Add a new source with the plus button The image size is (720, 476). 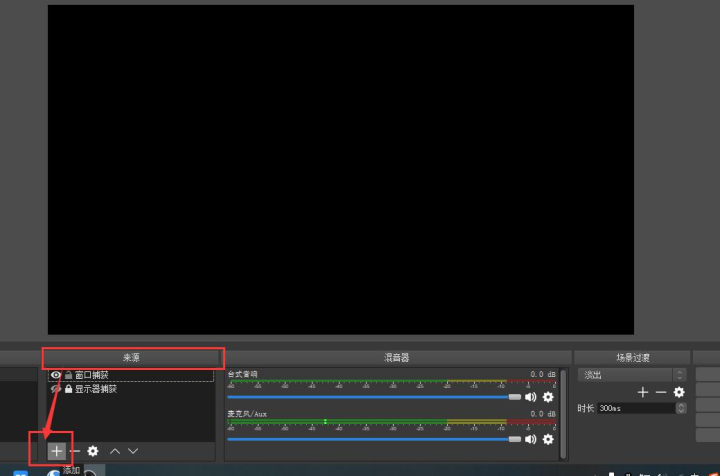click(x=56, y=451)
